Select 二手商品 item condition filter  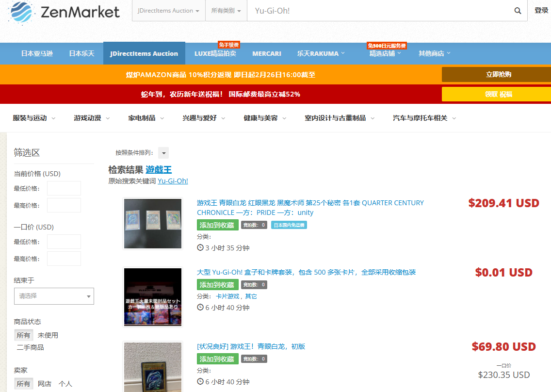coord(30,347)
